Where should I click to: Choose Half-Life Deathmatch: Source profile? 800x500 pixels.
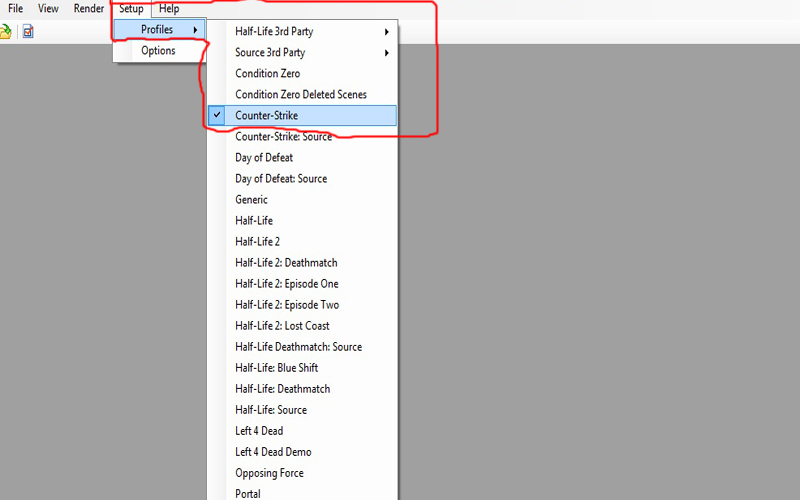pos(302,346)
